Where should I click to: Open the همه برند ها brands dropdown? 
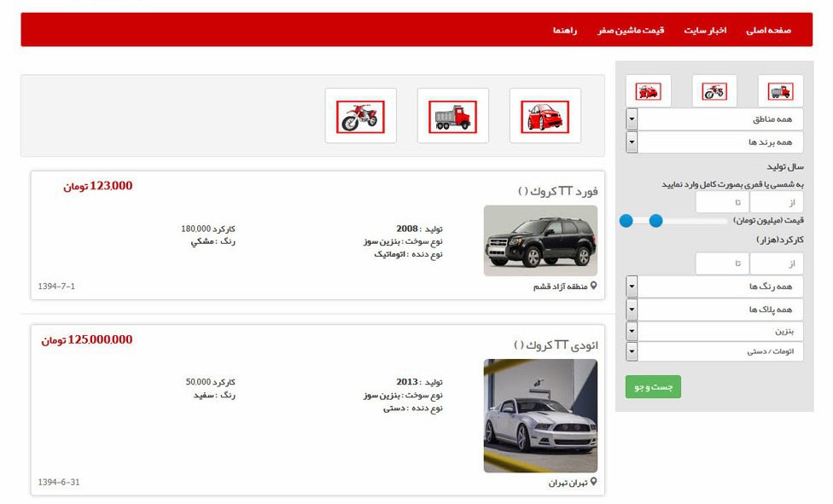(x=714, y=142)
